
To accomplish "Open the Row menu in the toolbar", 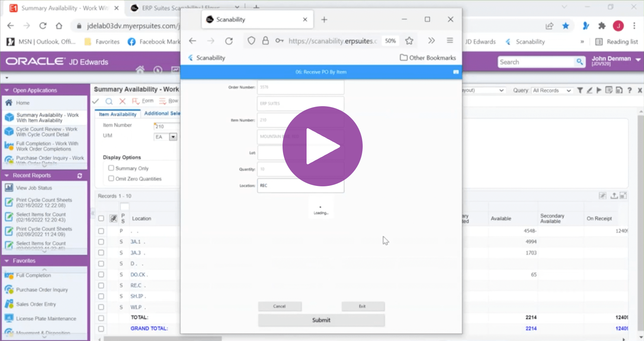I will coord(169,101).
